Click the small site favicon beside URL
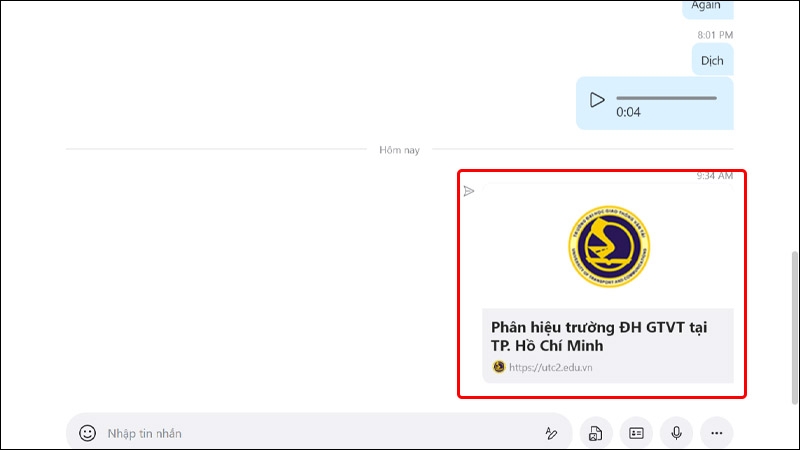Screen dimensions: 800x450 pyautogui.click(x=499, y=367)
